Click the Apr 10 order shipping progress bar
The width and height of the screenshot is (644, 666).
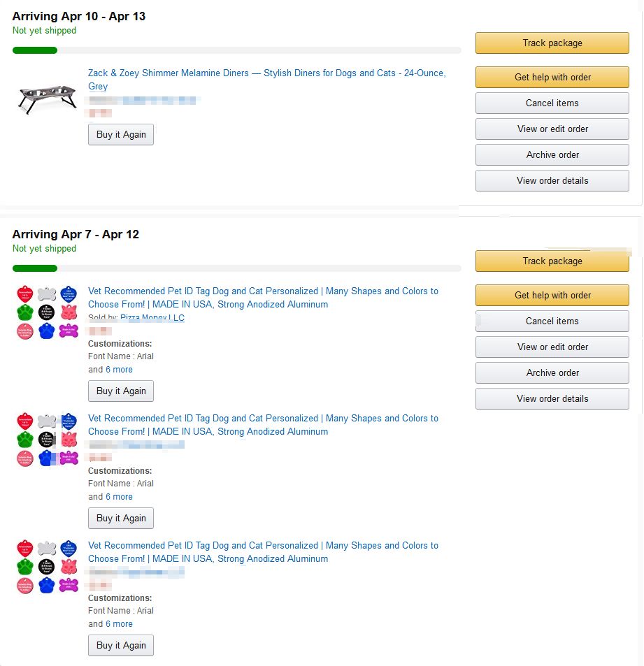237,50
